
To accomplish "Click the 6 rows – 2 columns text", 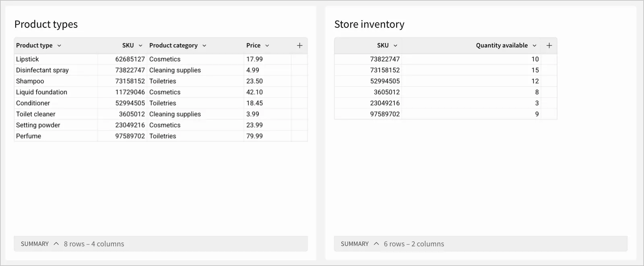I will (x=414, y=244).
